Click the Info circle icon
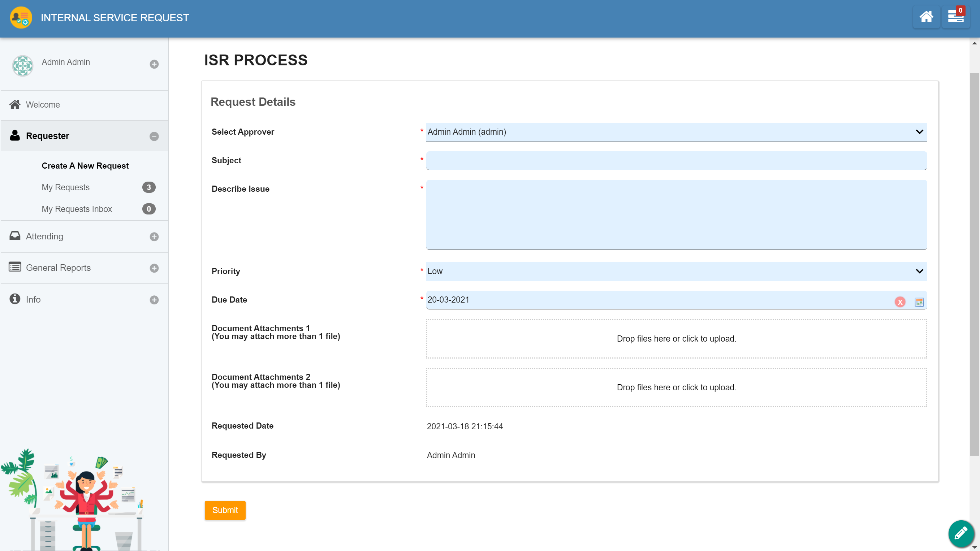The height and width of the screenshot is (551, 980). [15, 299]
